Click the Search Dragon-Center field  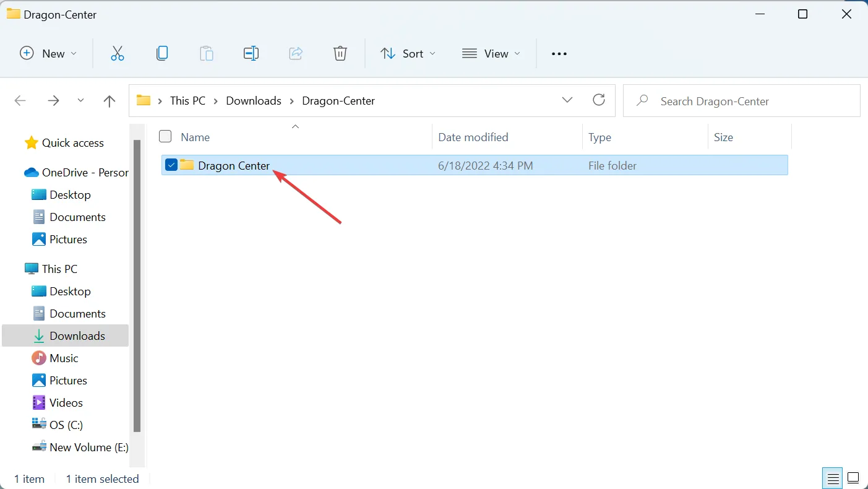pos(741,101)
